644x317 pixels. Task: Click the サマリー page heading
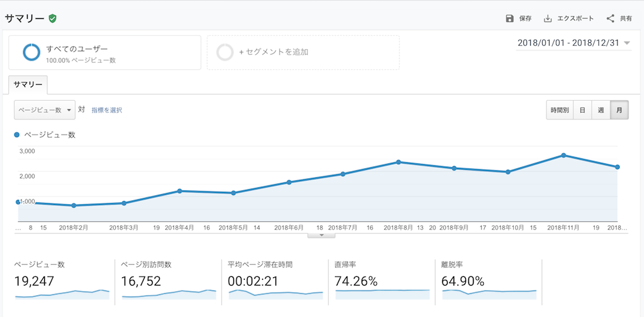pos(25,18)
